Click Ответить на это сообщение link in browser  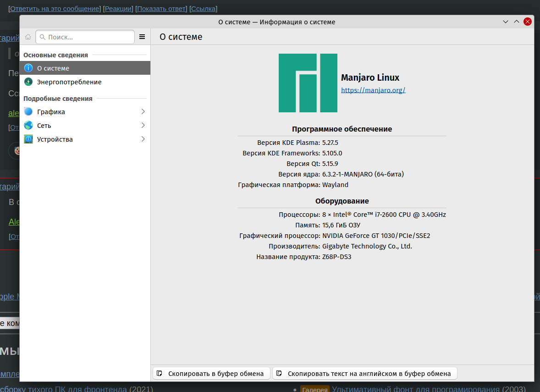(55, 9)
